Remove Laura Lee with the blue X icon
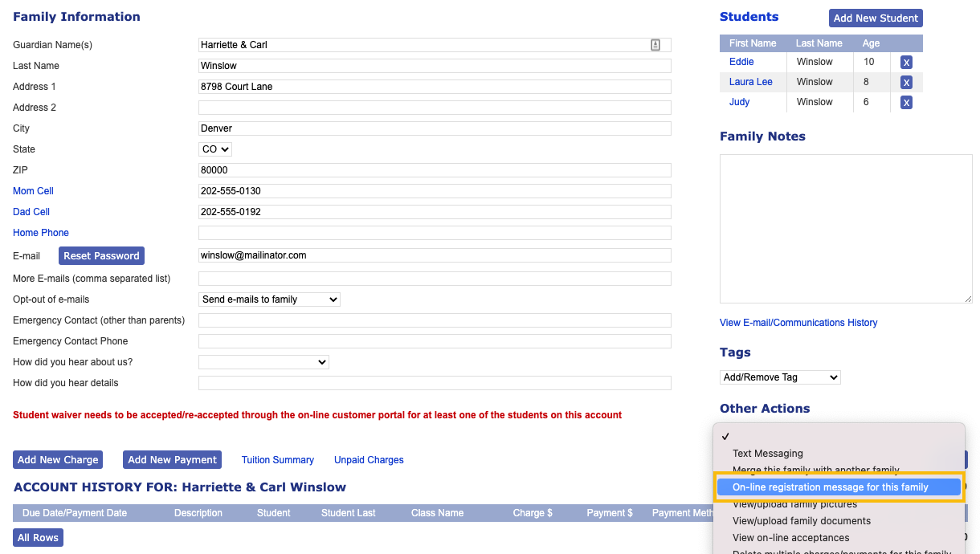Screen dimensions: 980x554 906,82
